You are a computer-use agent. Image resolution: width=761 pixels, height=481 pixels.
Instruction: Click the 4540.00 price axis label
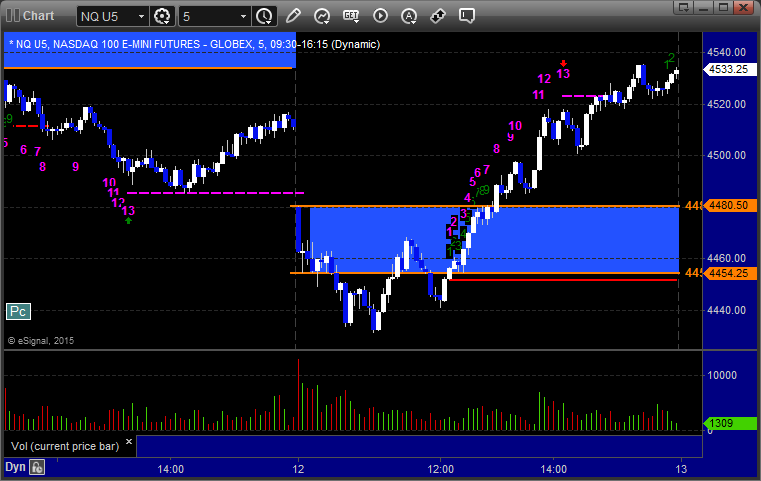727,52
